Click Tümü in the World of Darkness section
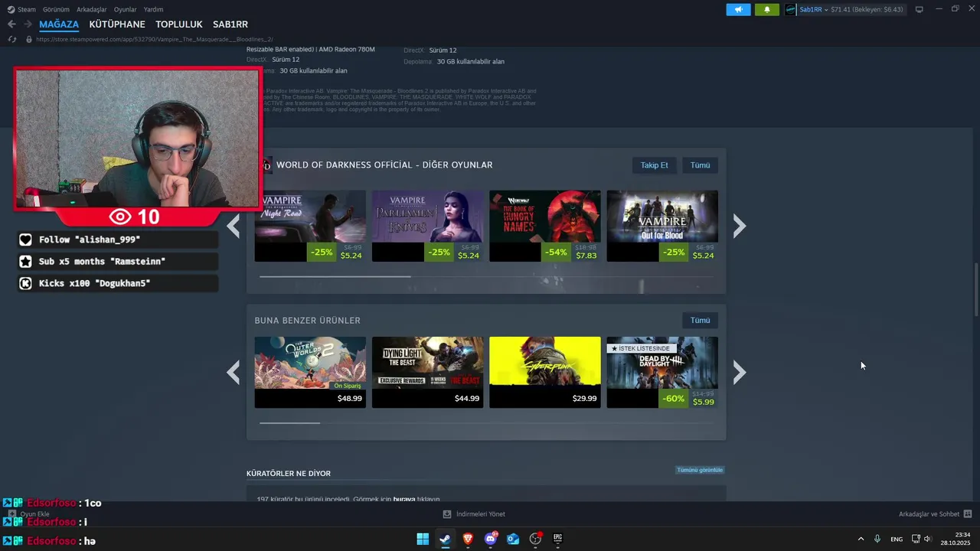Image resolution: width=980 pixels, height=551 pixels. (x=700, y=165)
